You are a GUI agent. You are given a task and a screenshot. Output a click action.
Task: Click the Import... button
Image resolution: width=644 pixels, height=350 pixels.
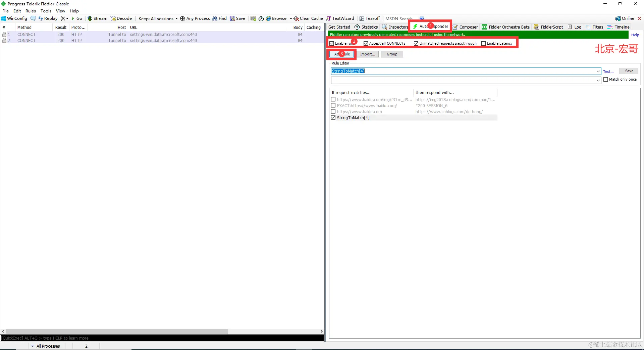coord(368,54)
